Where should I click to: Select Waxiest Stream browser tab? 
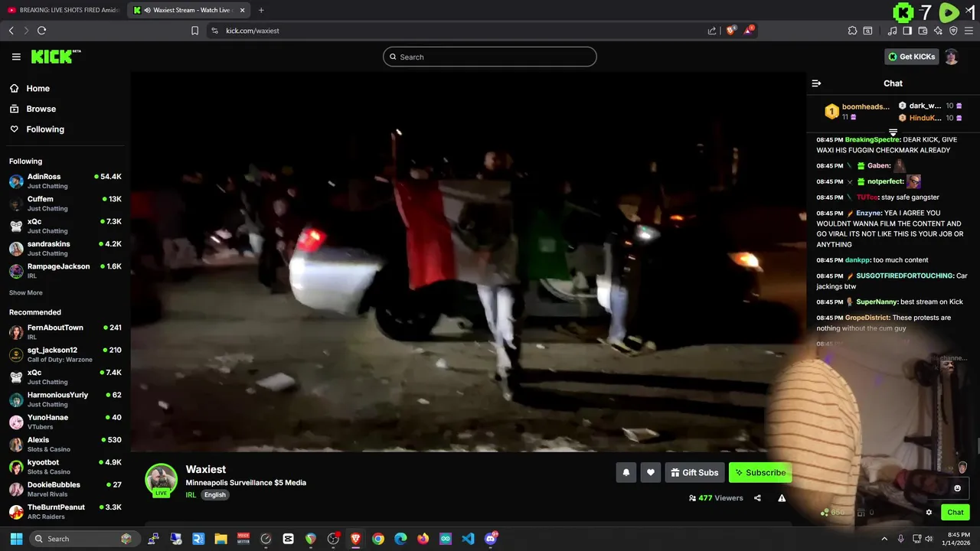pos(188,10)
